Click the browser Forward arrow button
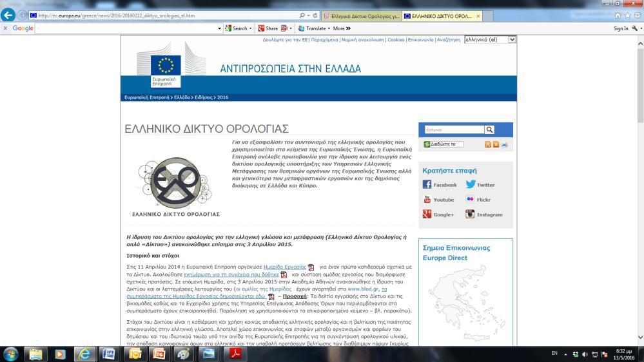Screen dimensions: 644x362 22,15
